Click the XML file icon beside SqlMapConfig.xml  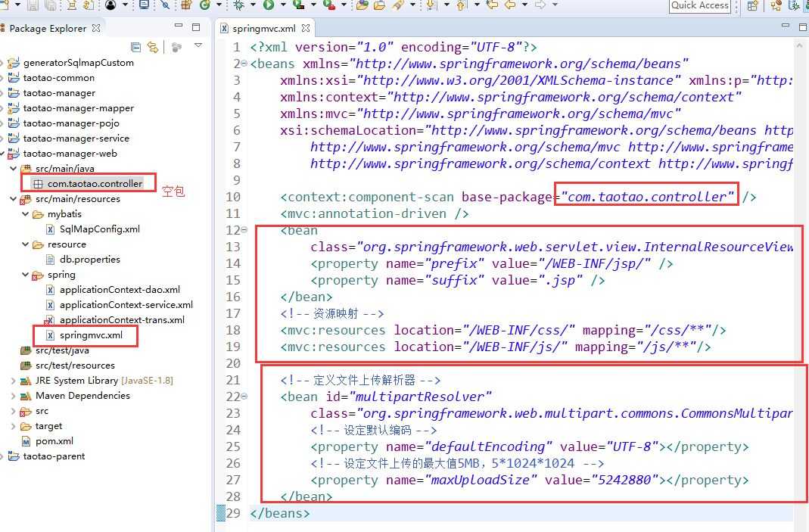pos(50,229)
